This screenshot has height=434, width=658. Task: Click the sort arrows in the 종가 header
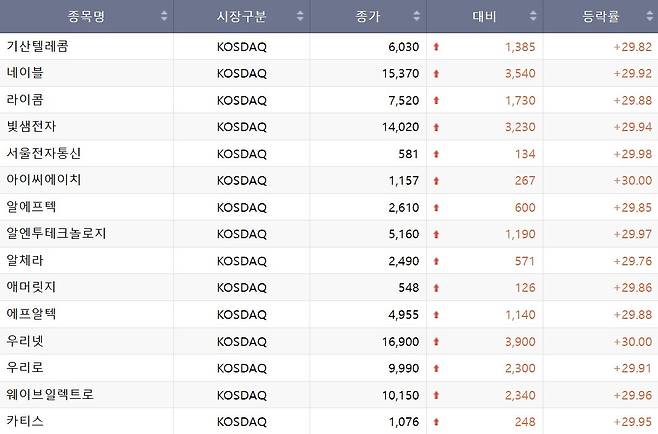click(416, 16)
